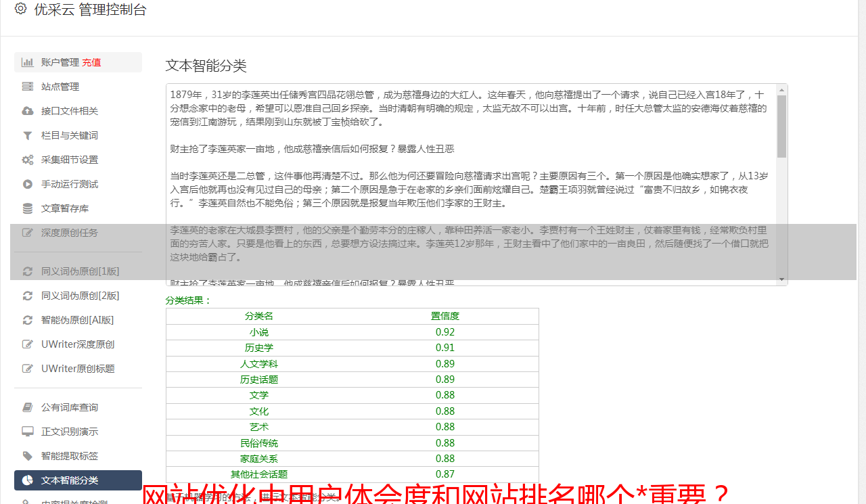Click the 文化 category cell

pos(259,411)
